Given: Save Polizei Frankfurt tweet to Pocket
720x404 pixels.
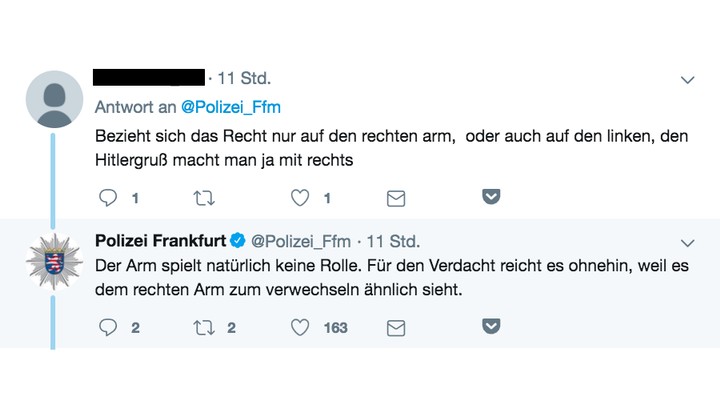Looking at the screenshot, I should pyautogui.click(x=491, y=326).
